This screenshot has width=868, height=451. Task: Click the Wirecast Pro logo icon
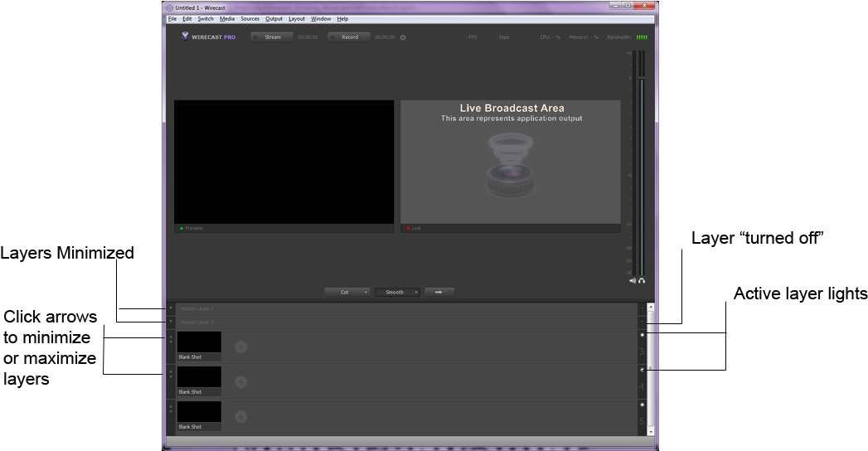[185, 36]
